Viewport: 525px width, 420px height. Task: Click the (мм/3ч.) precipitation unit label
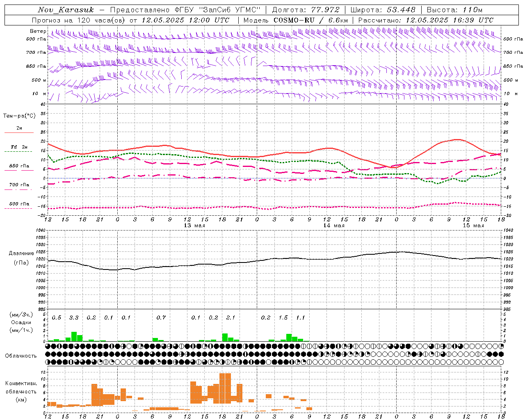click(x=21, y=315)
